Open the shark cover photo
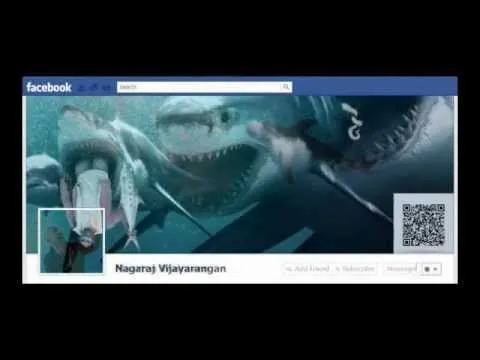This screenshot has width=480, height=360. point(240,174)
